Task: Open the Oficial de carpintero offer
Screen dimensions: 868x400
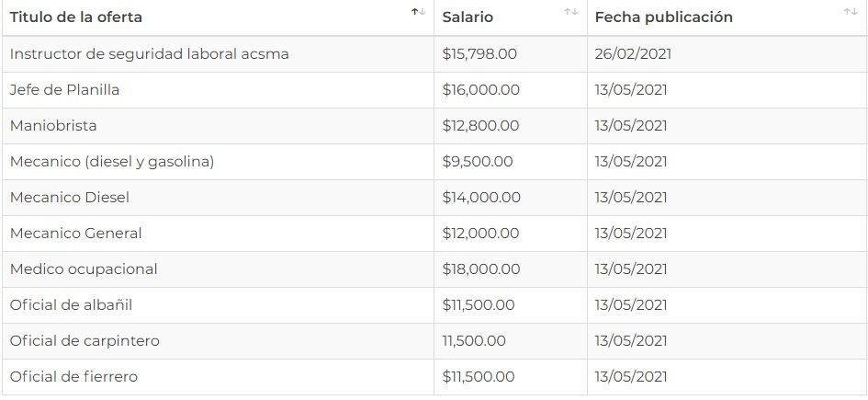Action: (85, 341)
